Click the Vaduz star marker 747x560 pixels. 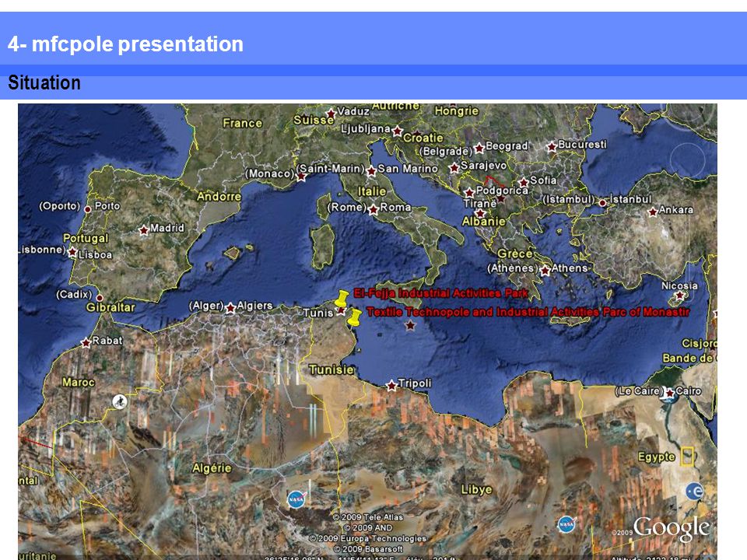coord(331,114)
